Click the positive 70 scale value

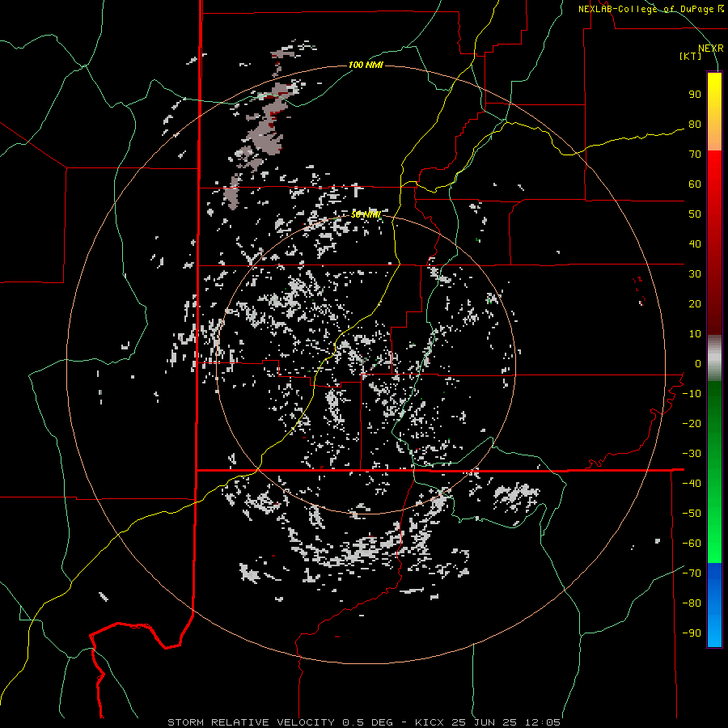click(695, 154)
